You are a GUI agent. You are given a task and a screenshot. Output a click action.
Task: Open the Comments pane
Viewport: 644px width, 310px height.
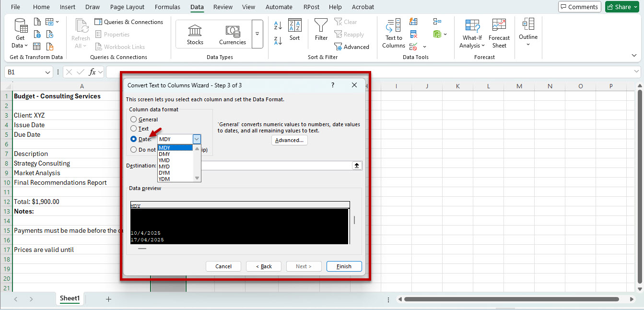(x=579, y=7)
